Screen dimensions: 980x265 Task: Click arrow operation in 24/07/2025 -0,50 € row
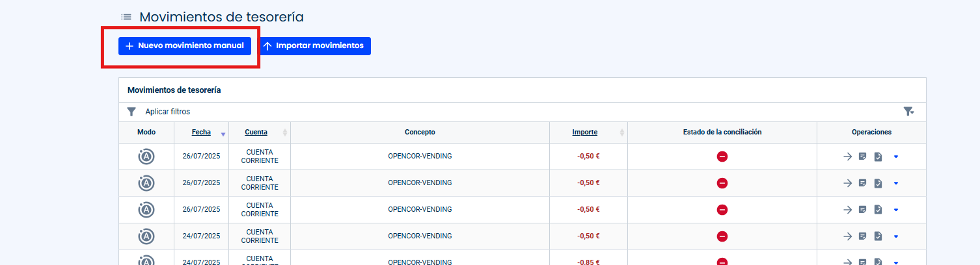click(x=847, y=236)
